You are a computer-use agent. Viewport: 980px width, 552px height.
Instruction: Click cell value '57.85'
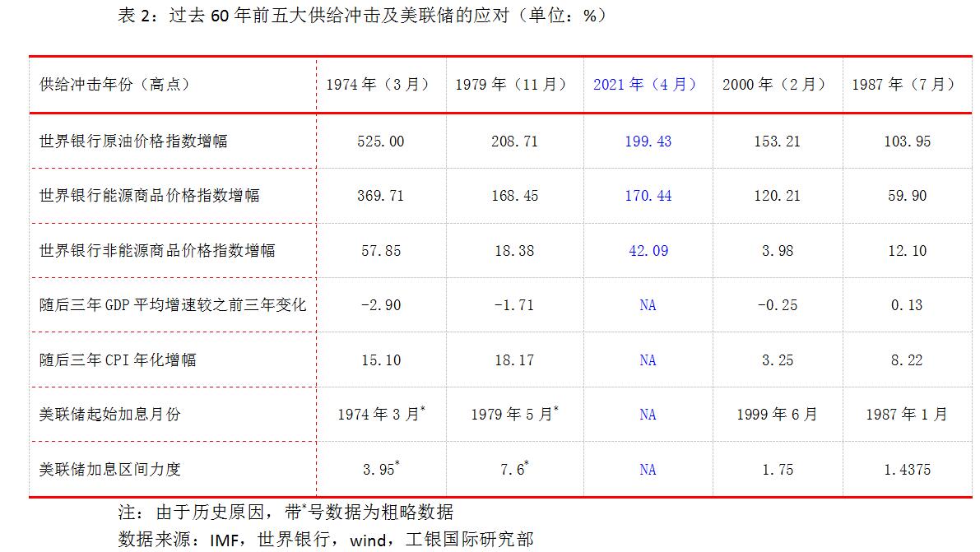(381, 251)
